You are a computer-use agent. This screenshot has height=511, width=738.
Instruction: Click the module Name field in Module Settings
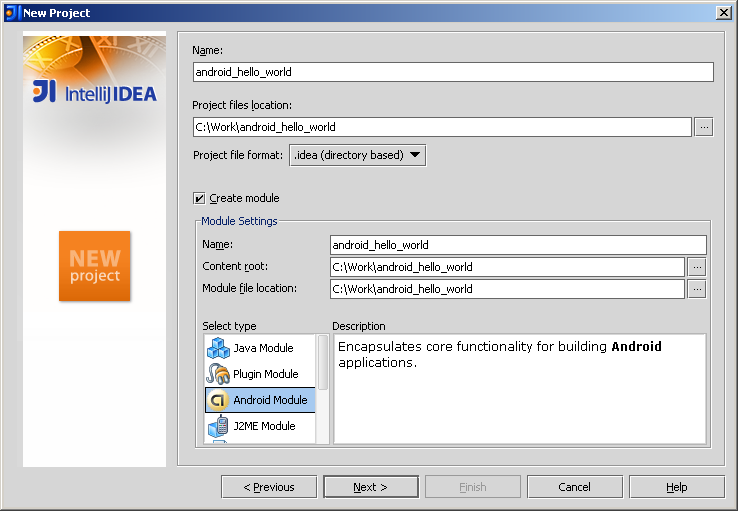point(517,245)
